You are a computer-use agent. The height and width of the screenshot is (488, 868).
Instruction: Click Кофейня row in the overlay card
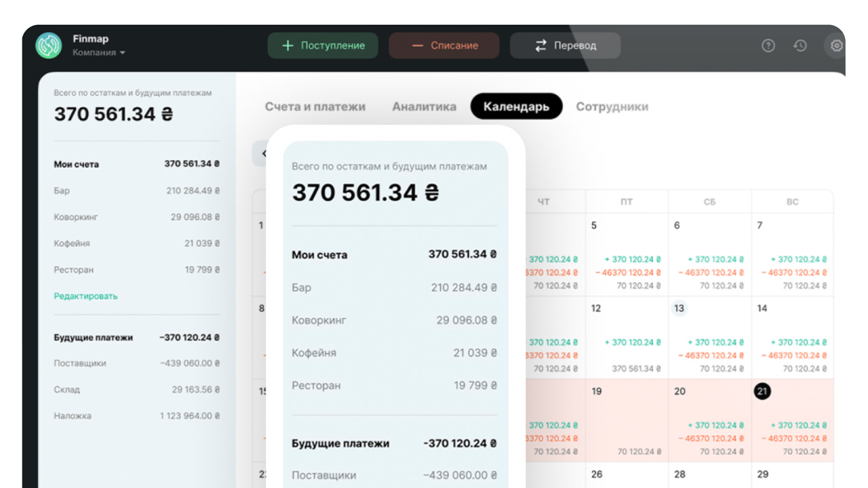pyautogui.click(x=395, y=352)
